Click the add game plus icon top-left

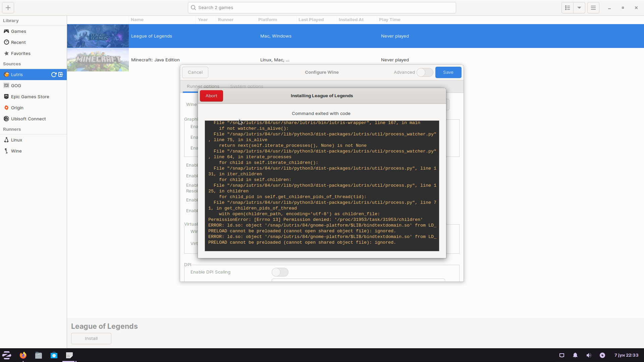[8, 7]
